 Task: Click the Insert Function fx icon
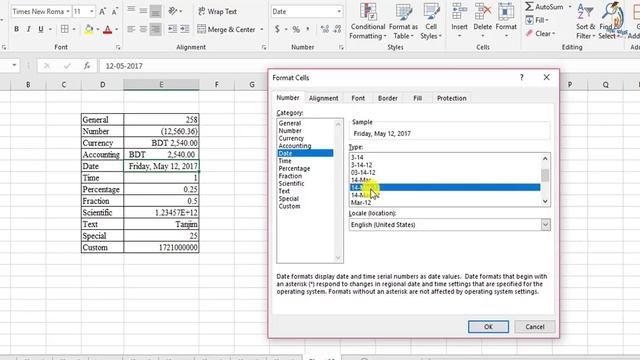click(87, 66)
